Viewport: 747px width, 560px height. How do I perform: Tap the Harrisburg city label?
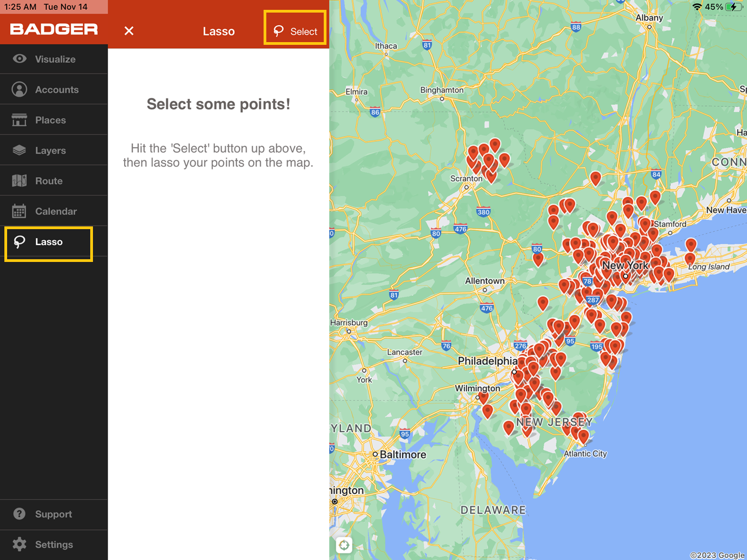coord(349,323)
